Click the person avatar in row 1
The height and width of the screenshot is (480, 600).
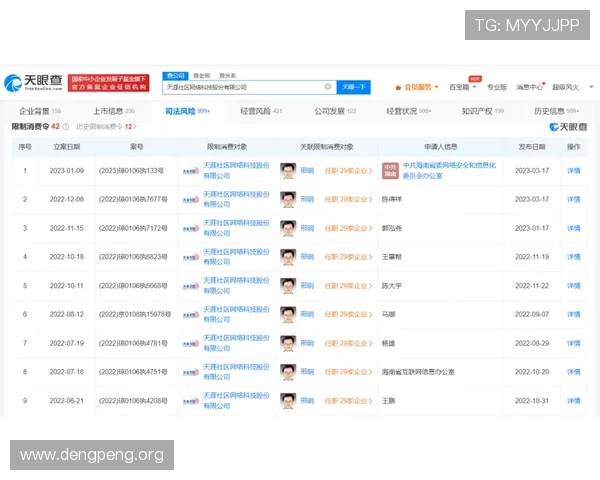(x=288, y=171)
